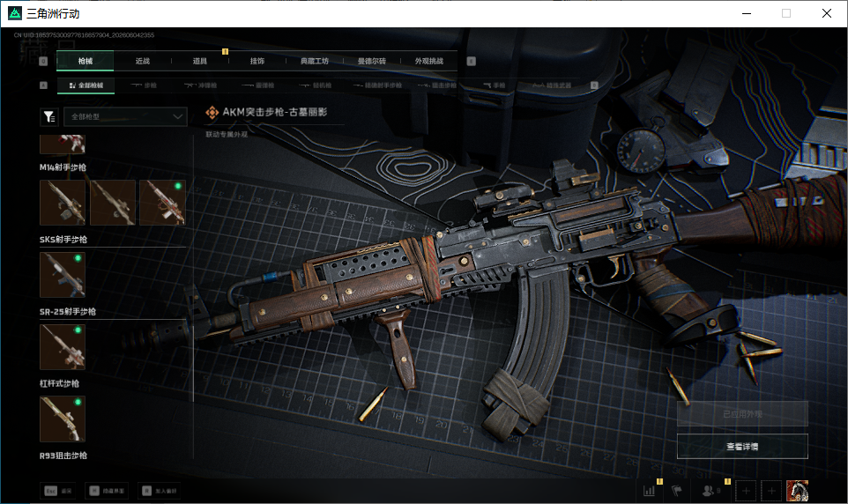Viewport: 848px width, 504px height.
Task: Select the 挂饰 tab
Action: click(257, 61)
